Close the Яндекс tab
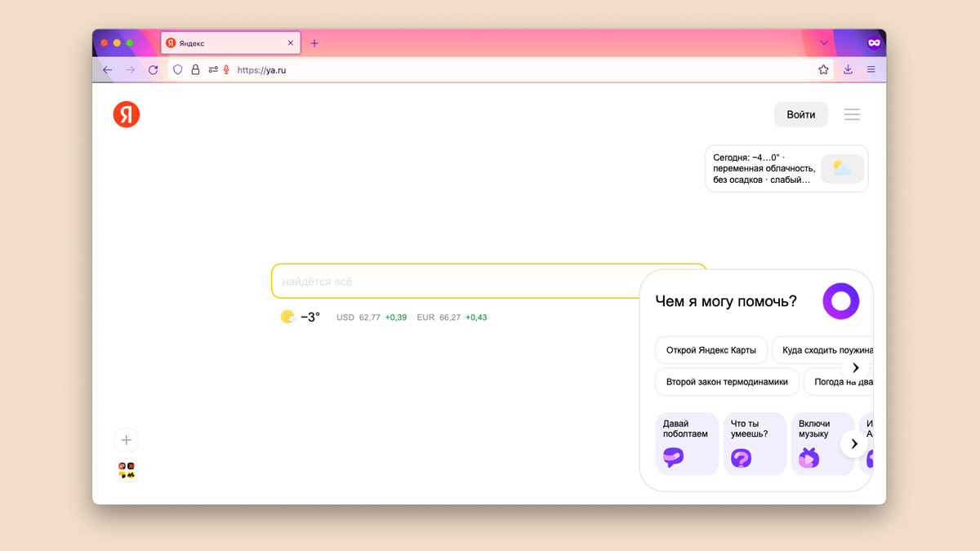This screenshot has width=980, height=551. click(x=290, y=43)
